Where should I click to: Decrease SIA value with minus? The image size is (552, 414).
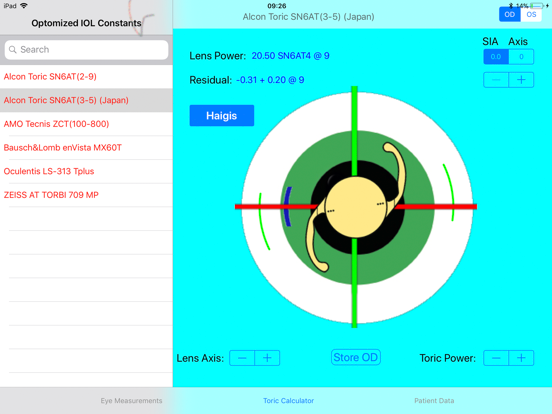pos(496,80)
